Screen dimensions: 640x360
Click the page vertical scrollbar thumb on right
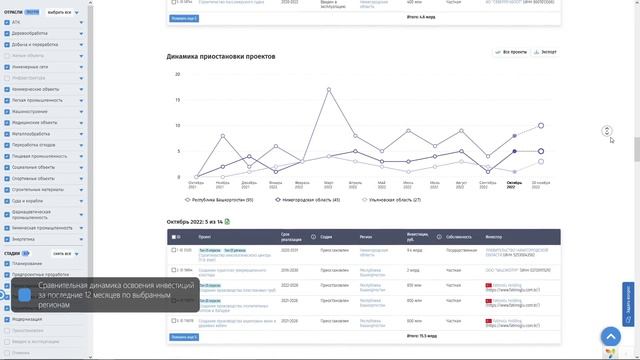[637, 149]
